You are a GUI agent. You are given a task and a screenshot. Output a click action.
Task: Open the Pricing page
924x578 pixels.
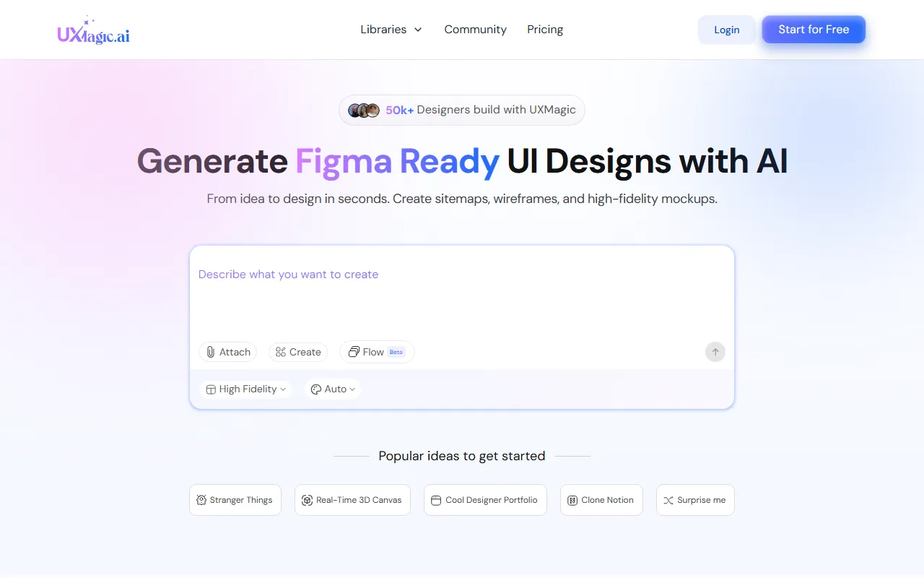click(x=545, y=30)
